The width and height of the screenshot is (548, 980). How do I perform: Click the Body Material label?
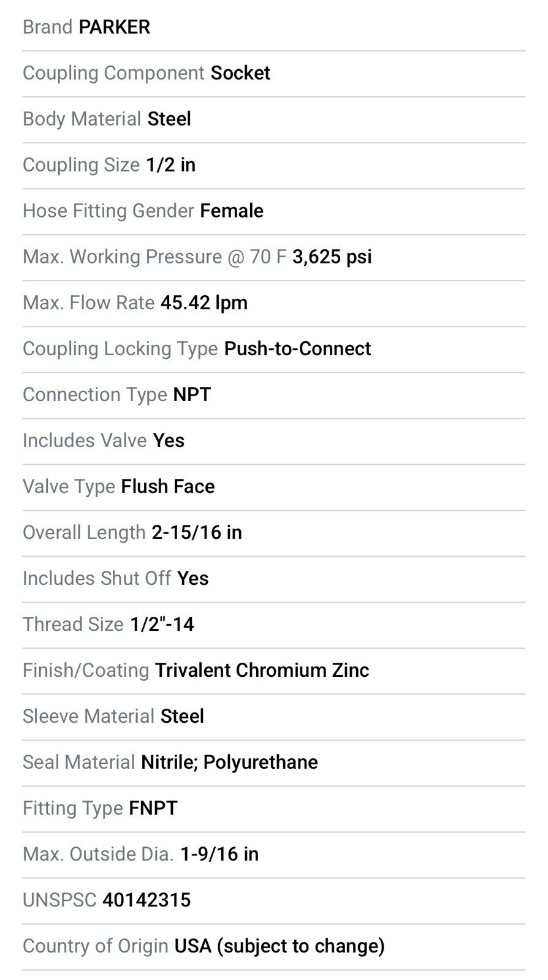[82, 119]
